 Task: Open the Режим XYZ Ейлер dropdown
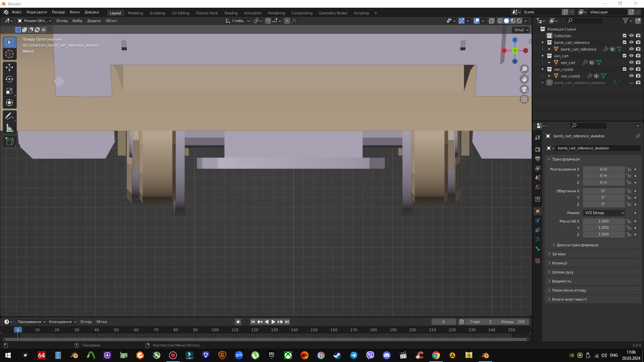pyautogui.click(x=603, y=213)
